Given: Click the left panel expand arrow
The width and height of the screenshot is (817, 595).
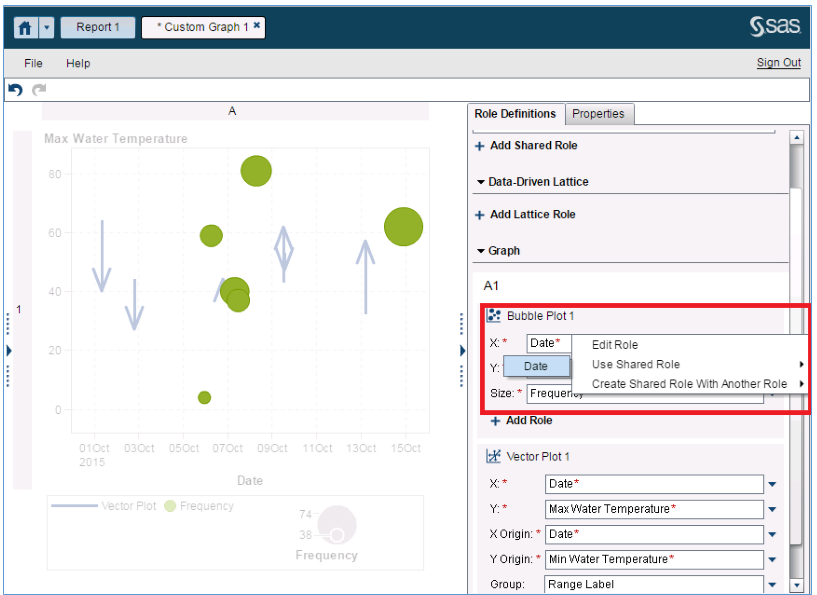Looking at the screenshot, I should [8, 350].
